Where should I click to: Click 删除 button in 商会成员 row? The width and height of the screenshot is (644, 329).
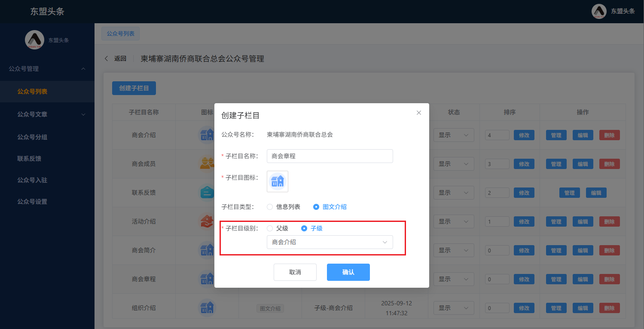tap(610, 164)
